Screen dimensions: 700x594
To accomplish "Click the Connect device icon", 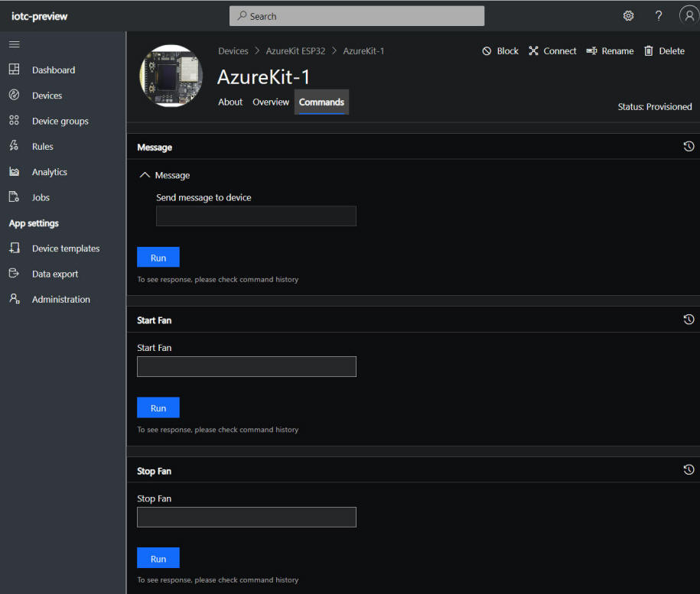I will tap(533, 50).
